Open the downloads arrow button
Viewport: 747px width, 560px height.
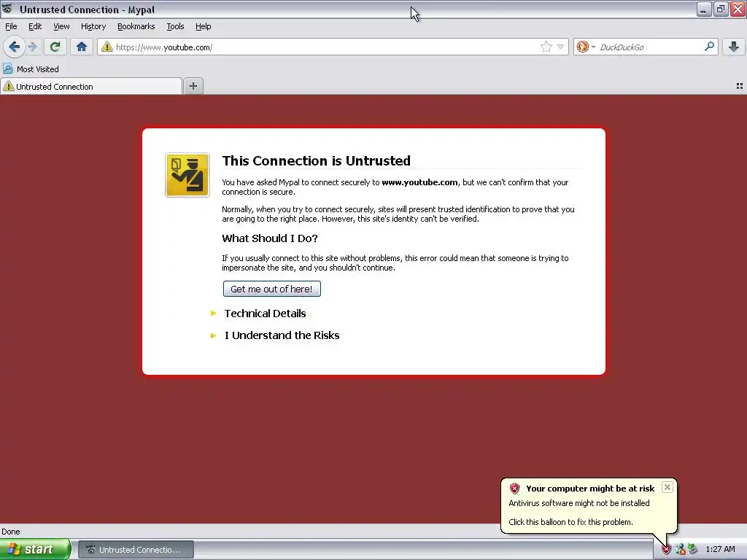click(734, 47)
